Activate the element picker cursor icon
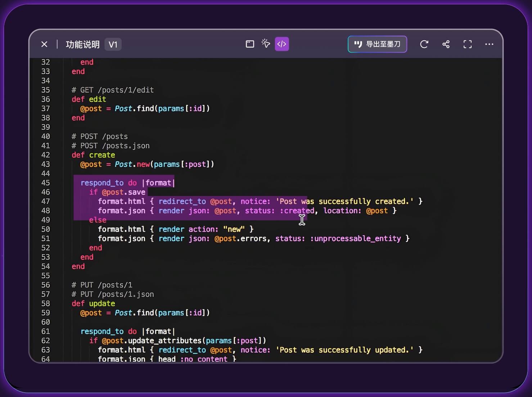The height and width of the screenshot is (397, 532). (266, 44)
